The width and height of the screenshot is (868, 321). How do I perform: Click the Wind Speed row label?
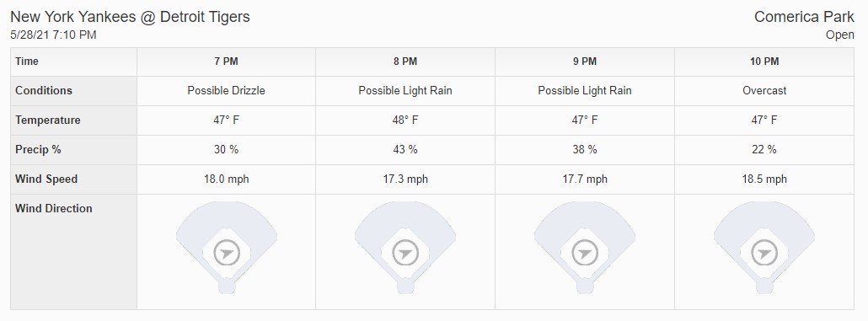pos(46,179)
